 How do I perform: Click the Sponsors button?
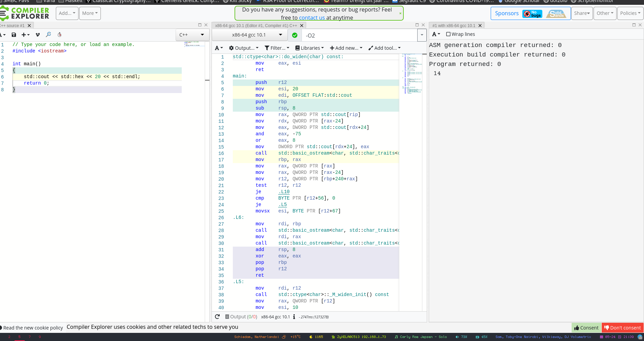(507, 14)
